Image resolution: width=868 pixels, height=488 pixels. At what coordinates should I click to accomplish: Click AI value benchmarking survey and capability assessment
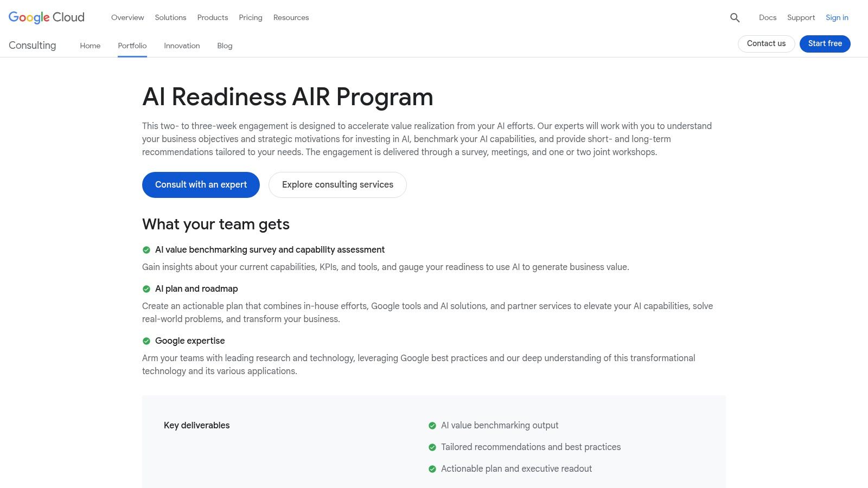tap(270, 250)
